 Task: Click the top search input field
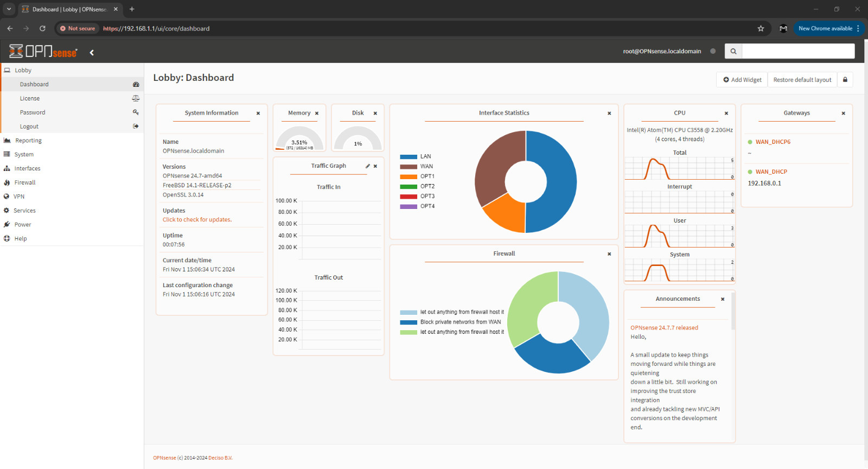797,52
